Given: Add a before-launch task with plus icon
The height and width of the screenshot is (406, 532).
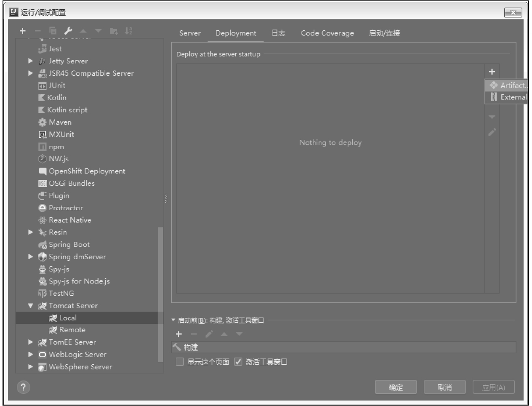Looking at the screenshot, I should pos(179,334).
